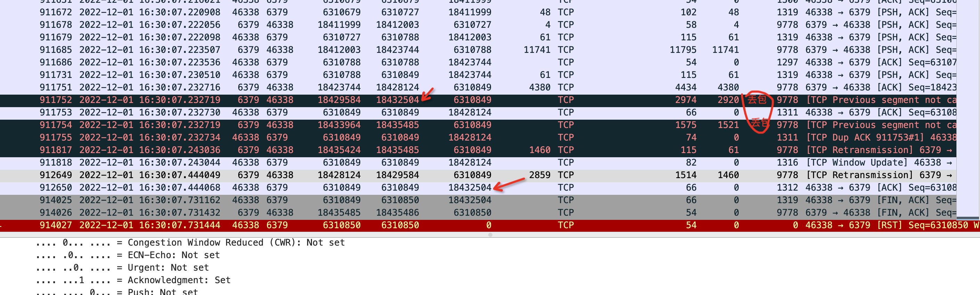This screenshot has width=980, height=295.
Task: Select Congestion Window Reduced (CWR) flag line
Action: pos(190,242)
